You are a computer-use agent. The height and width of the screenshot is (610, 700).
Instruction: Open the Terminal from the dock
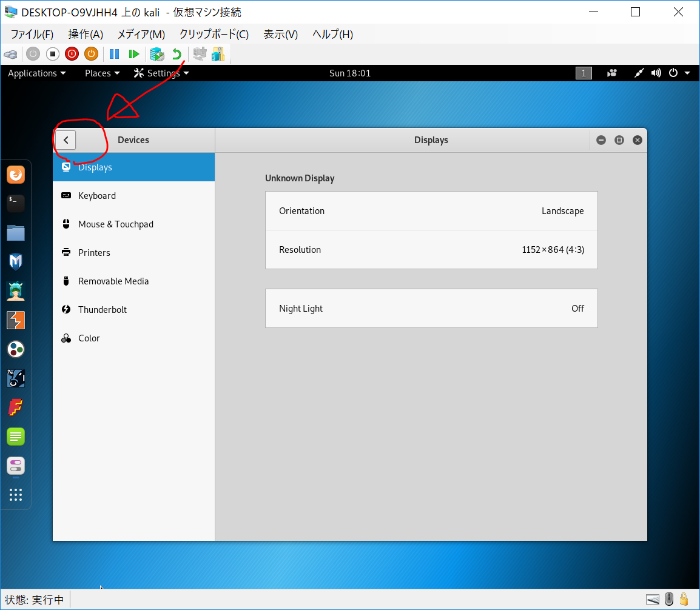click(x=16, y=203)
